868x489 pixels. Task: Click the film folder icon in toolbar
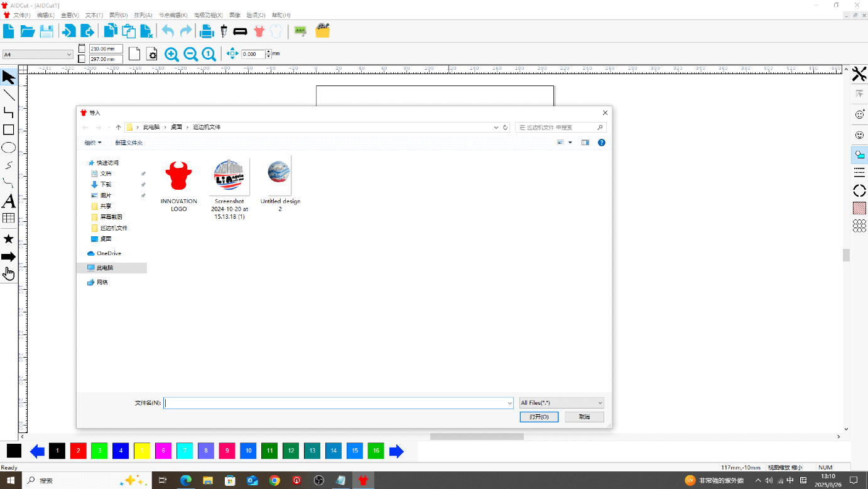323,31
